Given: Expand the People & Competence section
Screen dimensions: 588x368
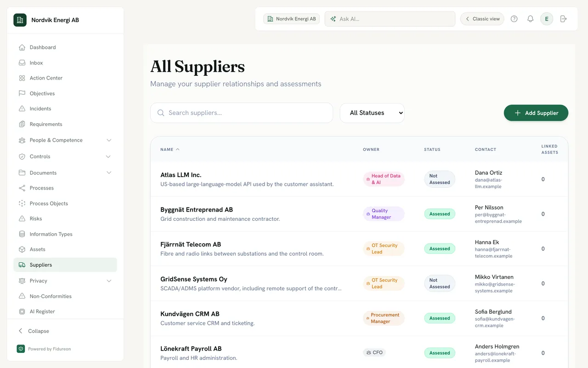Looking at the screenshot, I should (x=65, y=140).
